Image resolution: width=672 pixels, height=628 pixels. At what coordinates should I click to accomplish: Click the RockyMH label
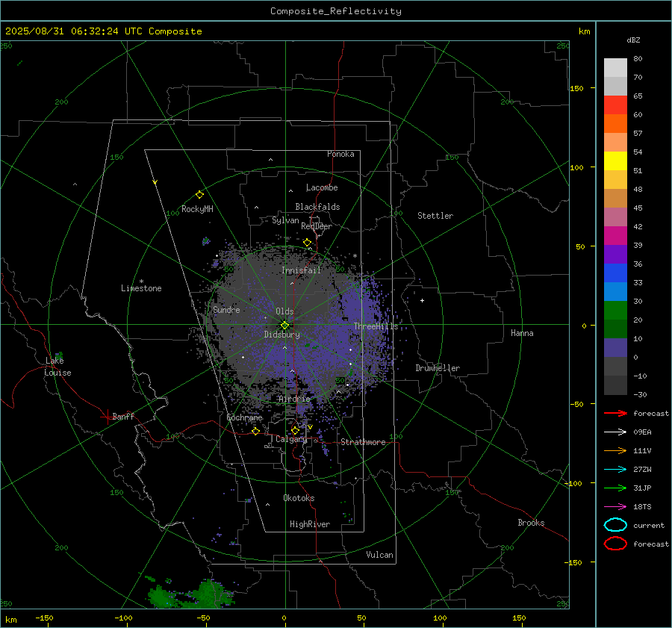pyautogui.click(x=197, y=209)
